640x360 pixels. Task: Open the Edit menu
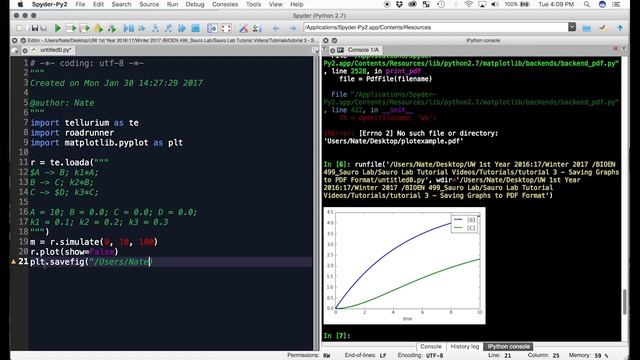click(x=98, y=4)
